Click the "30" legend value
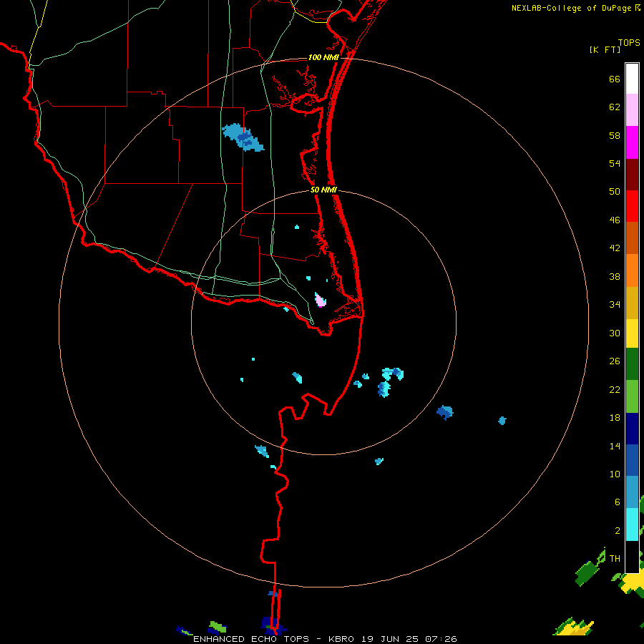Viewport: 644px width, 644px height. point(615,333)
